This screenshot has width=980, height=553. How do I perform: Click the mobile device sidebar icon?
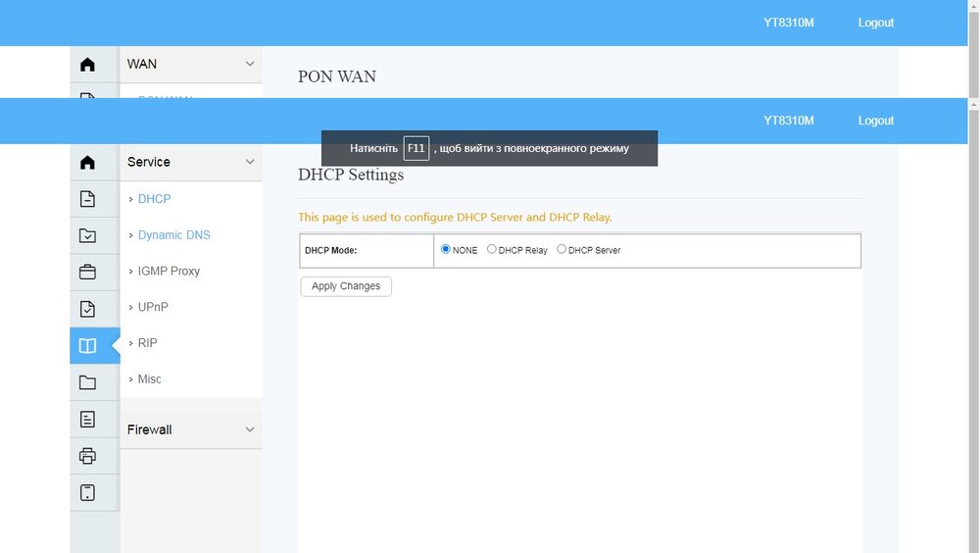(x=87, y=492)
